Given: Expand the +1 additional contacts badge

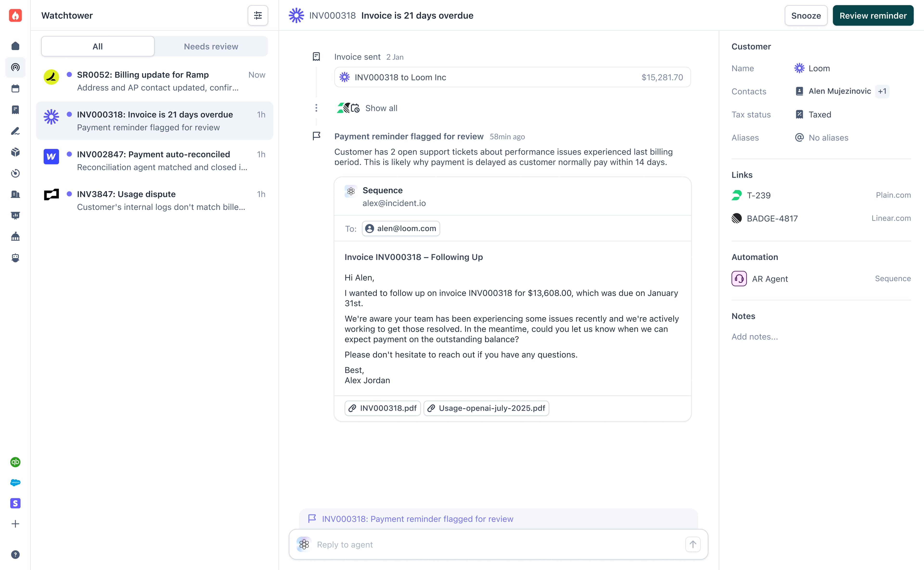Looking at the screenshot, I should coord(882,91).
